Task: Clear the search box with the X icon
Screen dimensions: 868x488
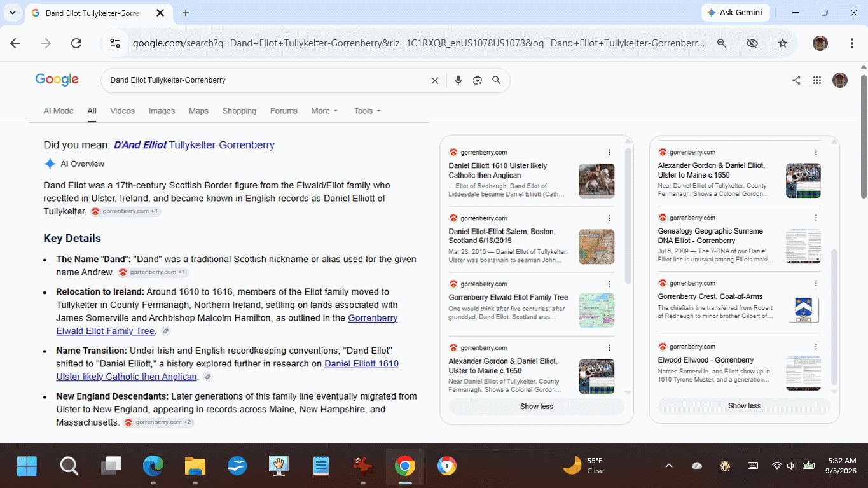Action: (435, 80)
